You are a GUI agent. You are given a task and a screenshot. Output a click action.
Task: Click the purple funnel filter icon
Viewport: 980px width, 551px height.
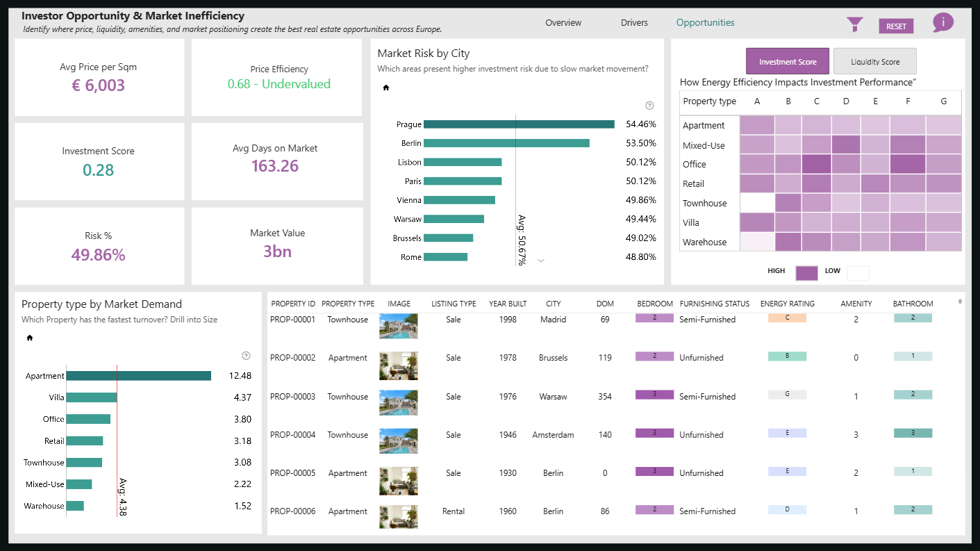coord(854,25)
